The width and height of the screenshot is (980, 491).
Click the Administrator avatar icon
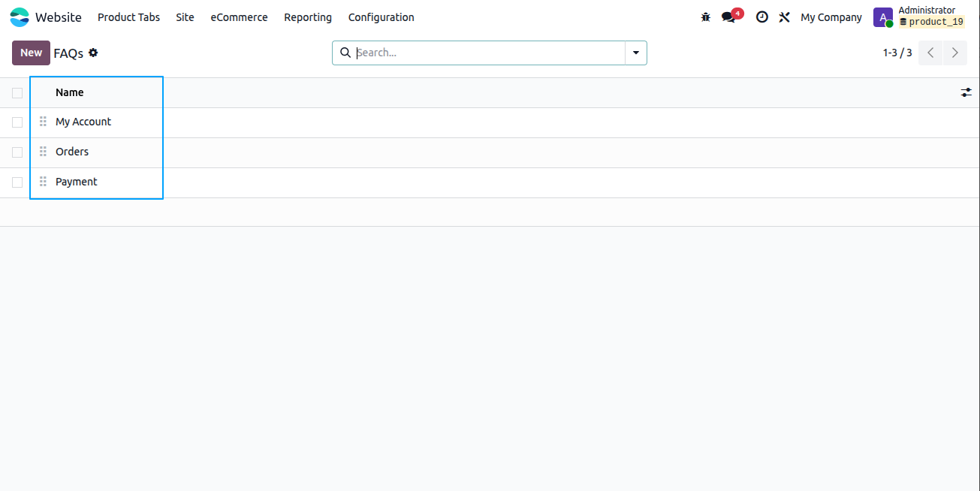tap(883, 17)
